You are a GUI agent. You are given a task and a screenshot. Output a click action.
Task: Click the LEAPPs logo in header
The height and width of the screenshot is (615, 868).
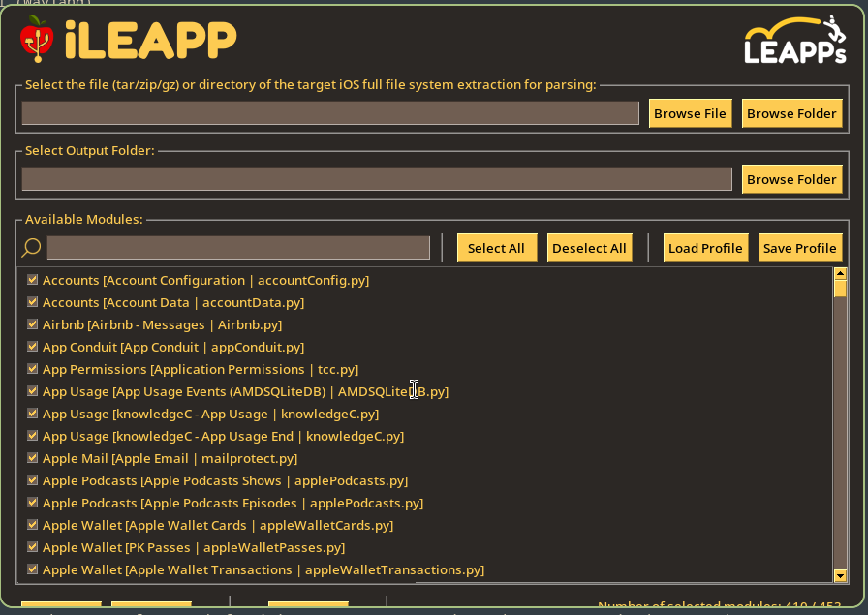(795, 40)
